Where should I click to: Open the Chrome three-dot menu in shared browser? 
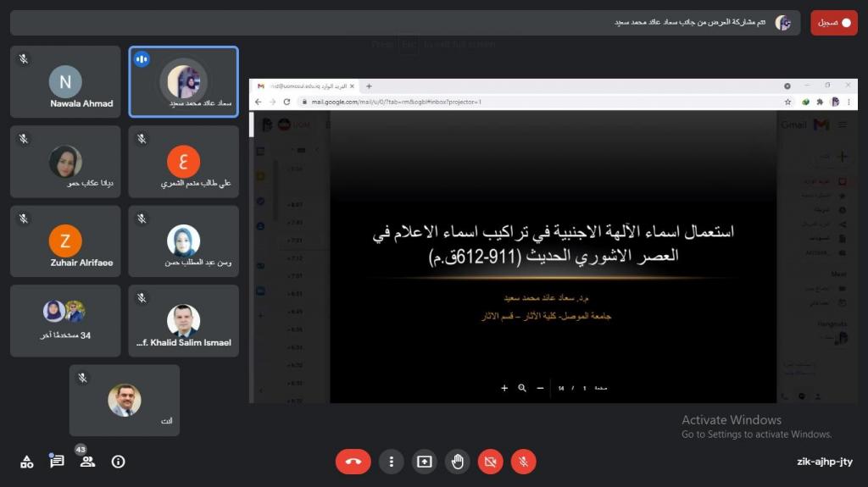click(849, 102)
